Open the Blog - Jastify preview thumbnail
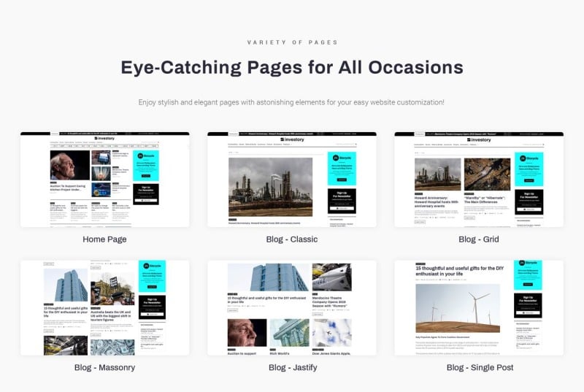The image size is (584, 392). [291, 308]
